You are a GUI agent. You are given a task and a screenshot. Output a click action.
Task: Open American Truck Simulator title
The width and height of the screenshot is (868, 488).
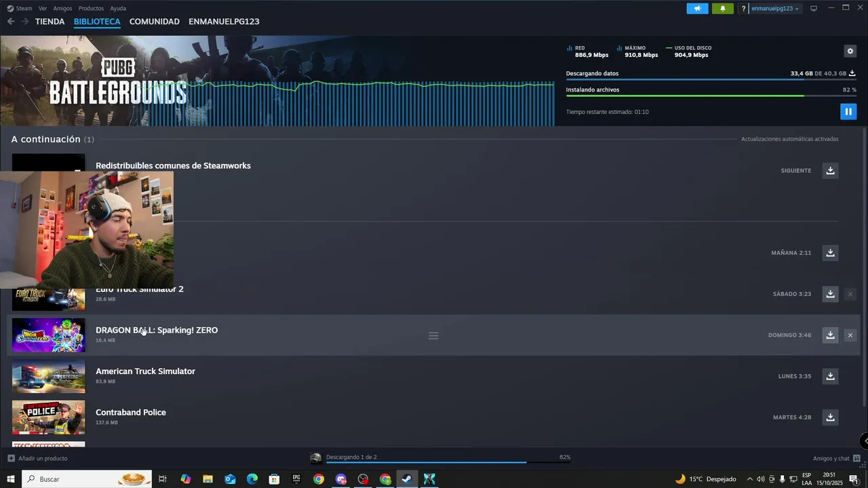point(145,371)
